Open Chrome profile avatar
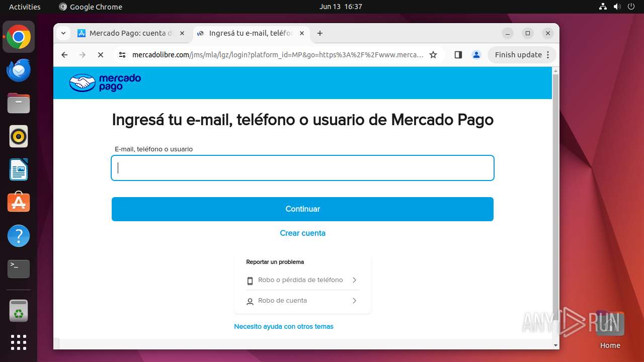This screenshot has width=644, height=362. pos(476,55)
